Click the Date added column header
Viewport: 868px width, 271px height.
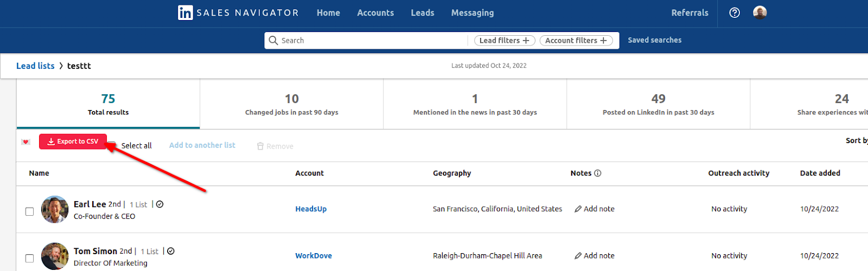(x=820, y=173)
